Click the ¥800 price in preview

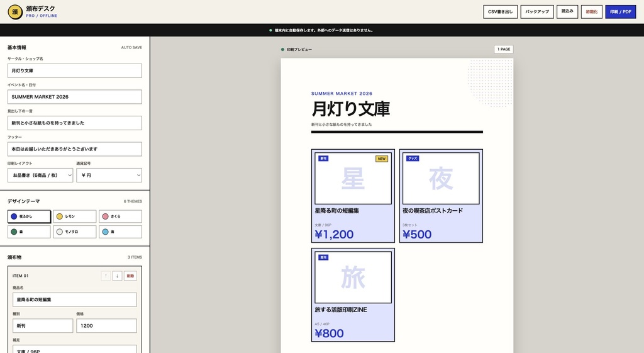(x=329, y=333)
